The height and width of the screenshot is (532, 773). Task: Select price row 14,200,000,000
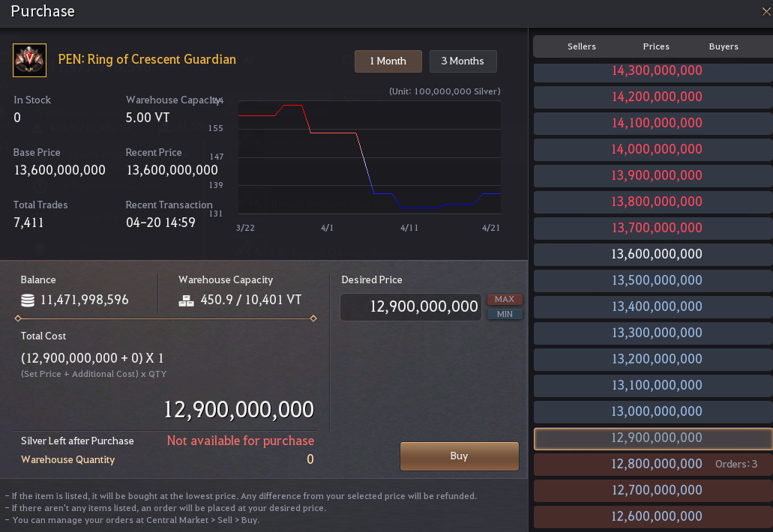(653, 97)
